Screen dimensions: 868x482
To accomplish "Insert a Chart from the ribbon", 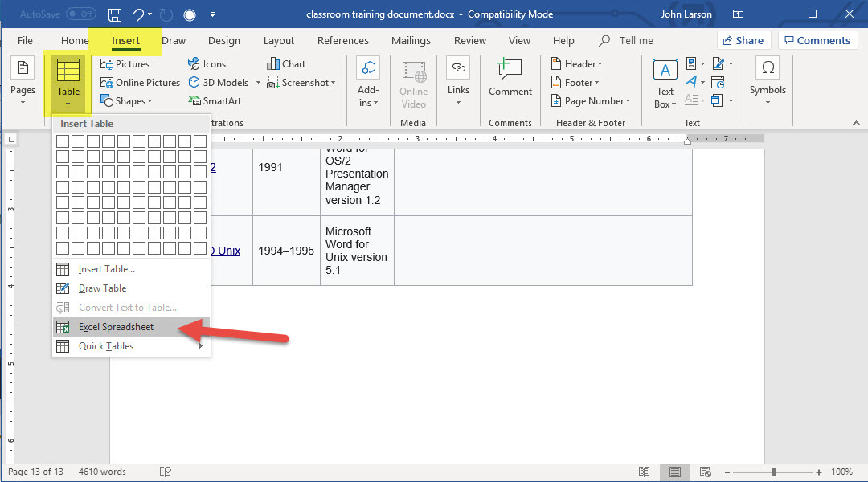I will tap(286, 64).
